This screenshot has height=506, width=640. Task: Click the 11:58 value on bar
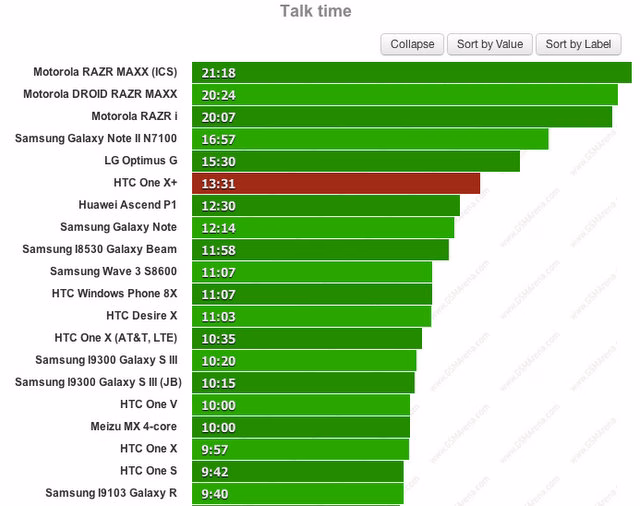pyautogui.click(x=218, y=250)
